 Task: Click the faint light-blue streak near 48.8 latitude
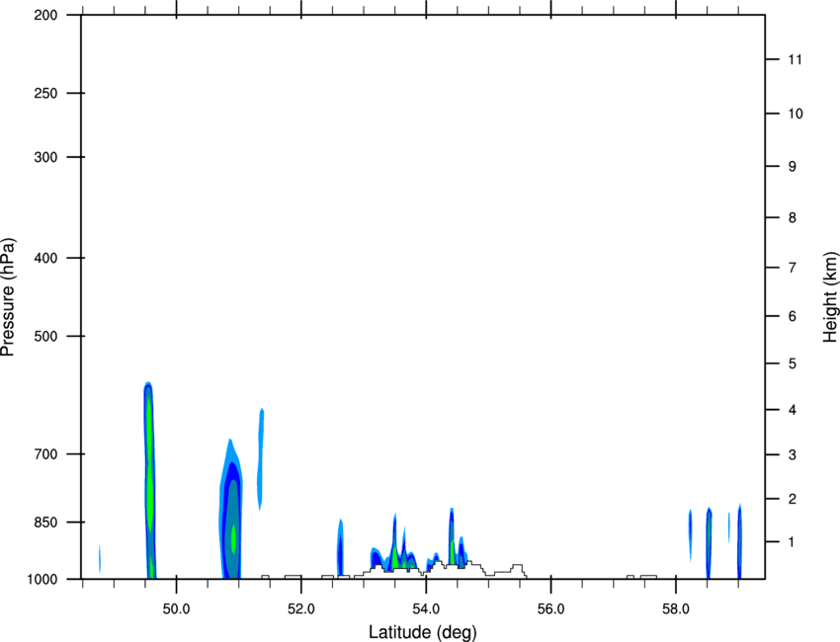(100, 558)
